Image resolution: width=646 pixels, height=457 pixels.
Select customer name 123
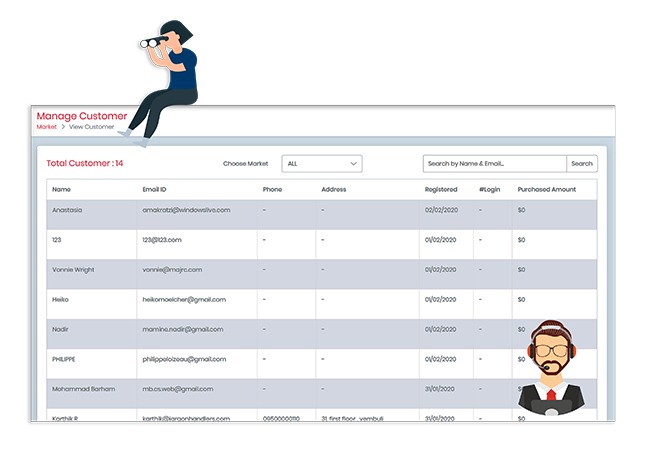point(56,240)
